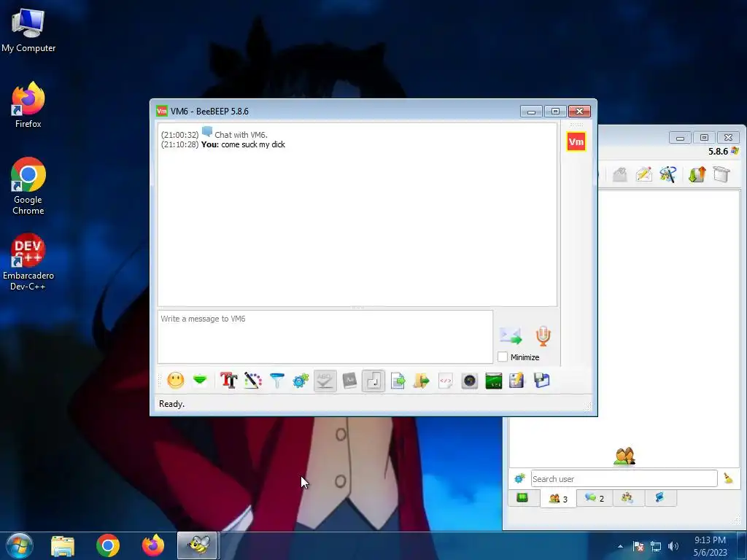
Task: Send the message with envelope arrow icon
Action: (x=511, y=335)
